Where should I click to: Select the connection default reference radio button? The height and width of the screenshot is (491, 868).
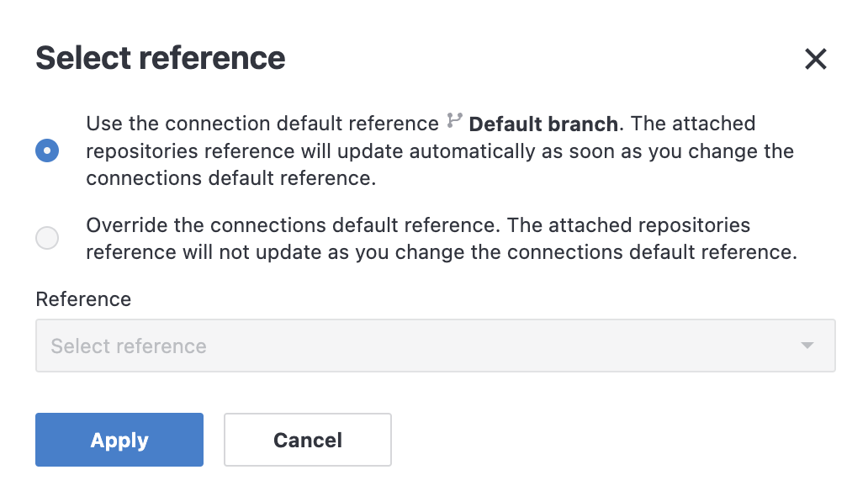tap(47, 150)
